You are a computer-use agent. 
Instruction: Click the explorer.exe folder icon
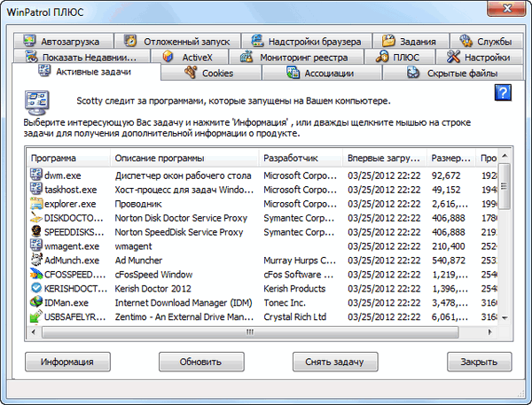pos(36,204)
